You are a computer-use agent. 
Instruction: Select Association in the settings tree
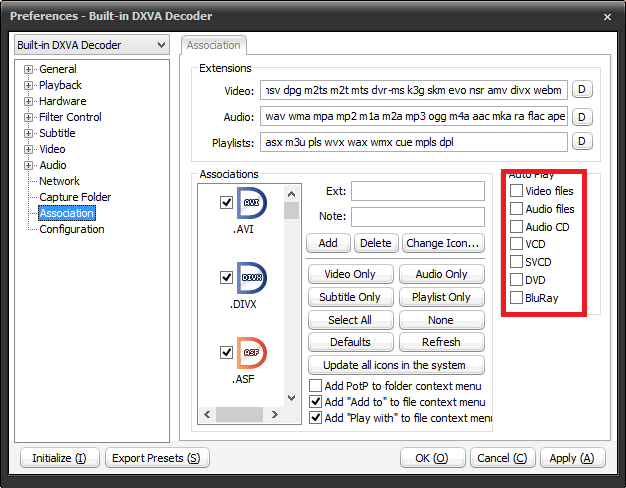[x=67, y=213]
